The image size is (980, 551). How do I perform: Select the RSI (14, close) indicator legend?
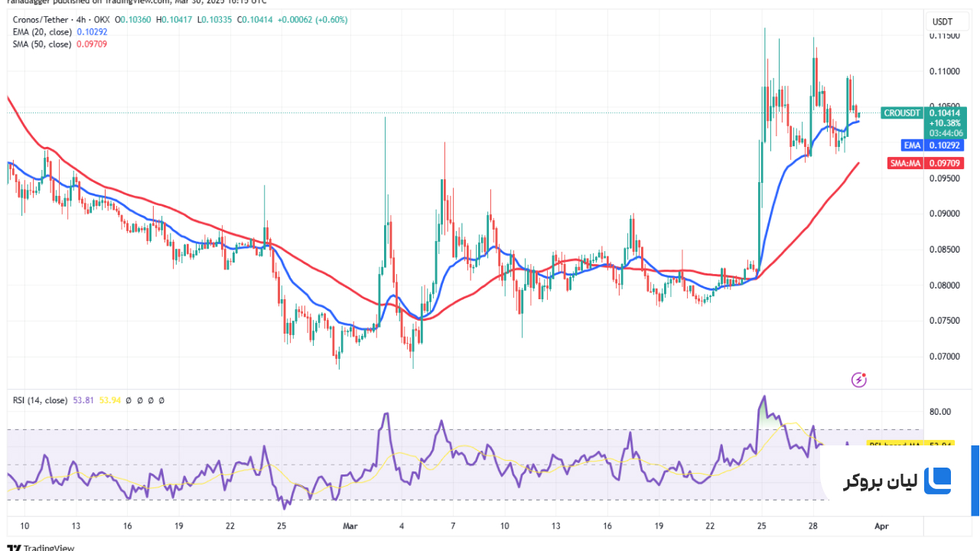pos(40,400)
